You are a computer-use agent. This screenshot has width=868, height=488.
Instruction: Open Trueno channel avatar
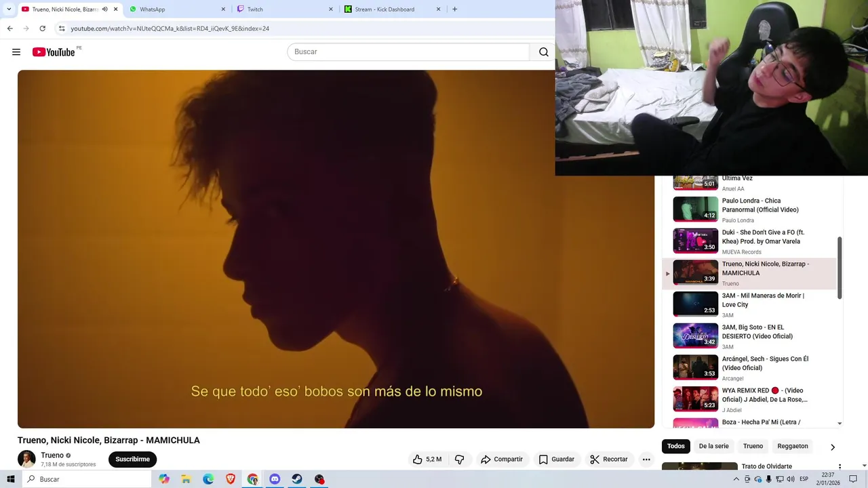click(x=26, y=459)
